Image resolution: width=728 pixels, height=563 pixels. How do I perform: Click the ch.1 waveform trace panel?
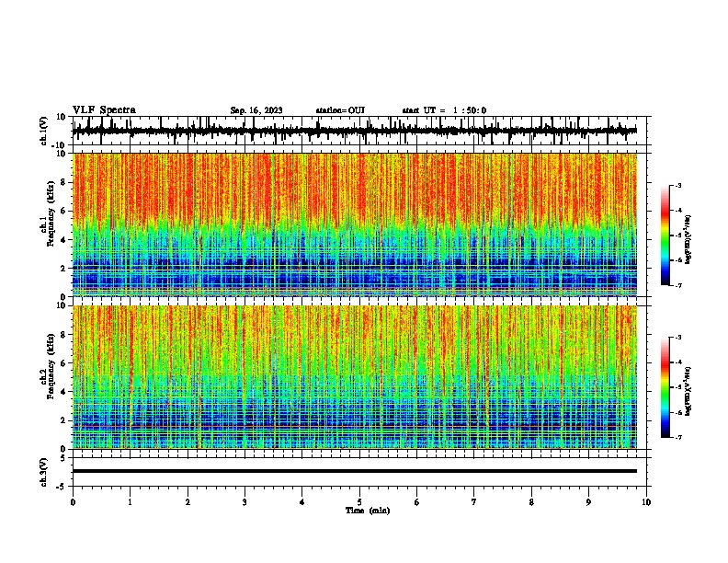tap(361, 131)
